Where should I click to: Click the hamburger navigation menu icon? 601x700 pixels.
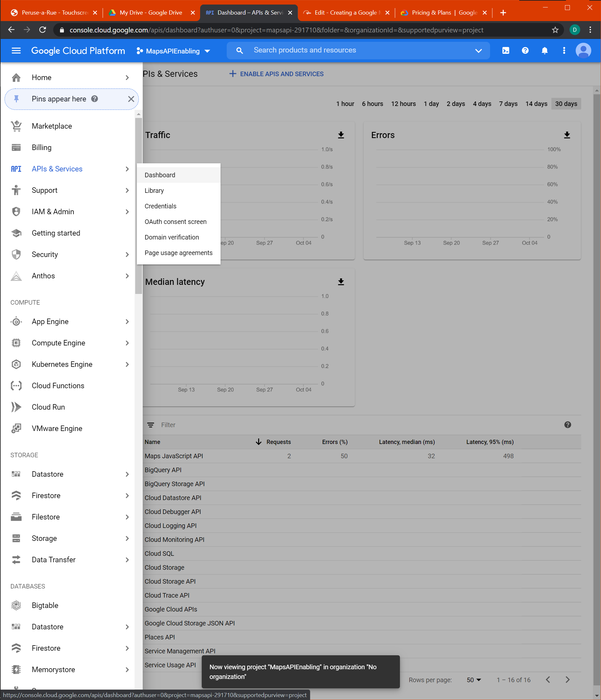coord(16,51)
